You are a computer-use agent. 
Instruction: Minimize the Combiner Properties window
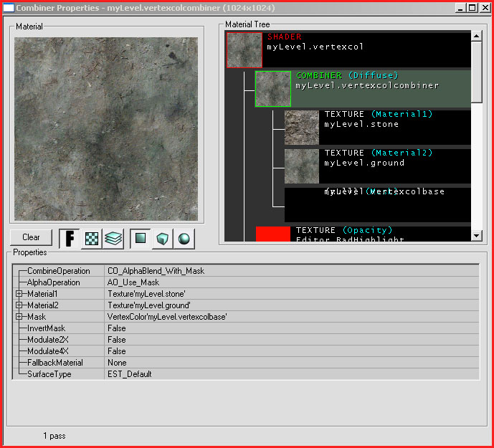(x=460, y=8)
